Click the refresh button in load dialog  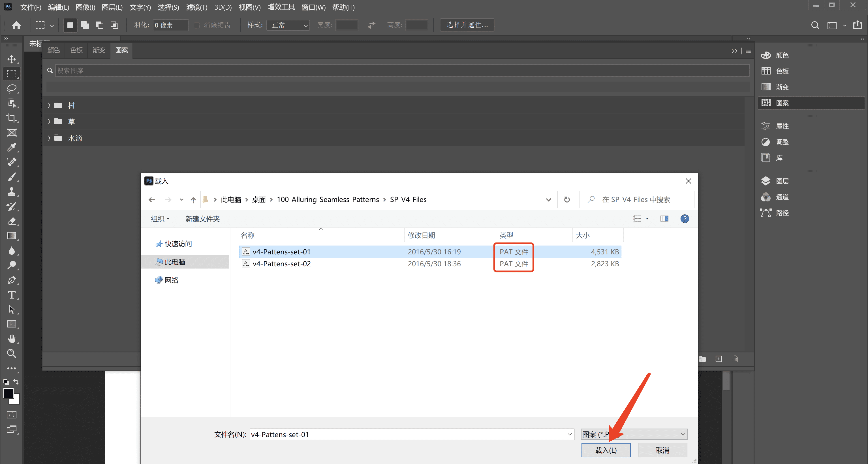567,200
